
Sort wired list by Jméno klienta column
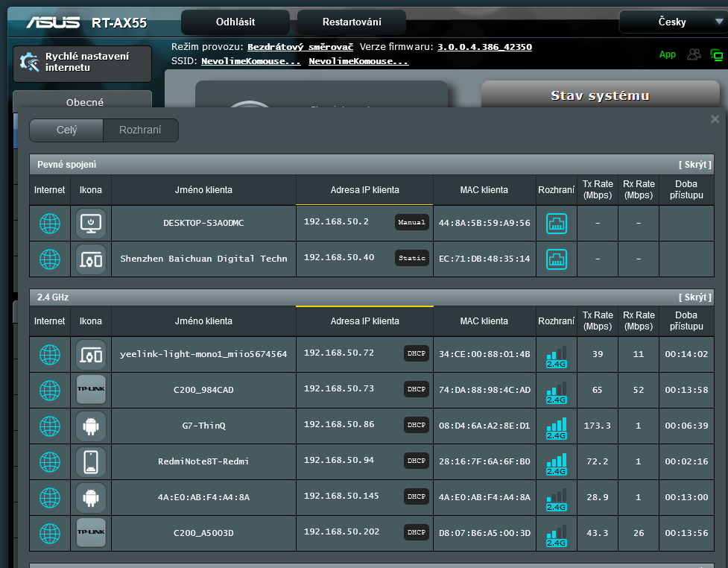click(203, 190)
